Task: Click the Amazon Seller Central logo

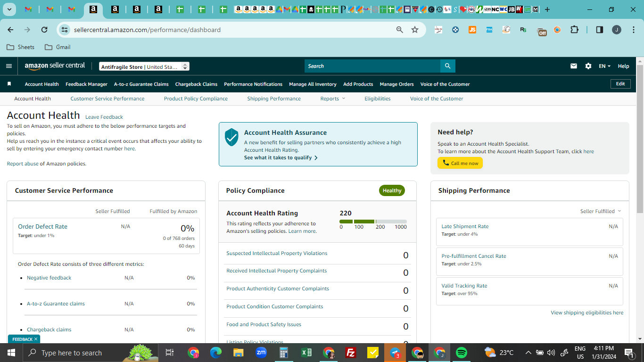Action: tap(55, 66)
